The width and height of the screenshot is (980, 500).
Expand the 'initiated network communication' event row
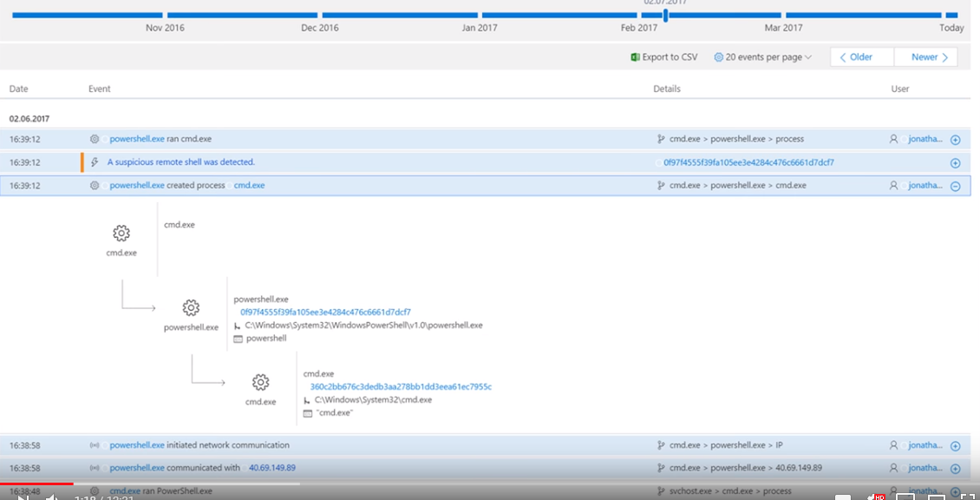point(955,446)
